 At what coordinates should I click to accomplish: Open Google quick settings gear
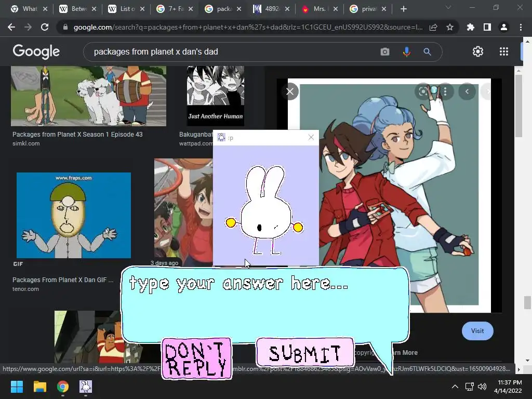pyautogui.click(x=478, y=51)
